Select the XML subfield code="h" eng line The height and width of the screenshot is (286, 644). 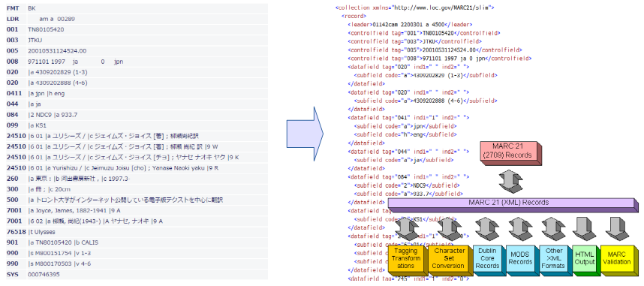coord(405,135)
